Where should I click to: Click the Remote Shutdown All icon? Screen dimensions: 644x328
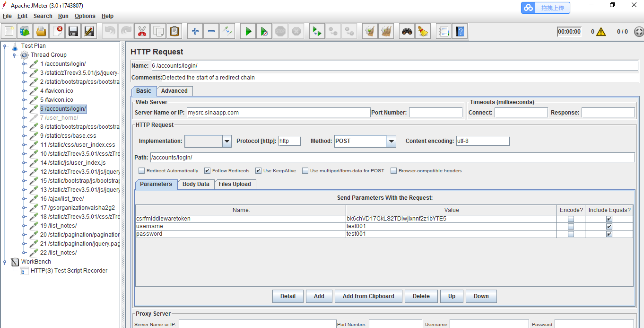point(349,32)
